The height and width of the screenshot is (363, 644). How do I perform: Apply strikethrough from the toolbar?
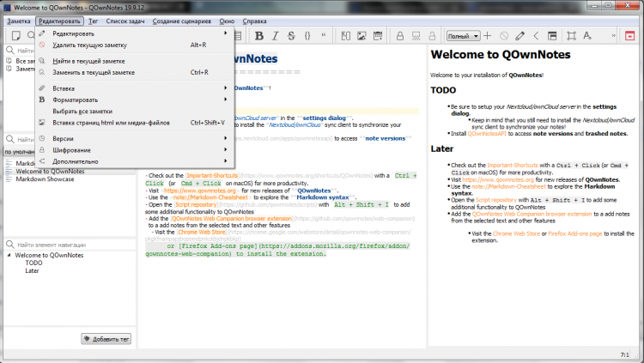[289, 36]
